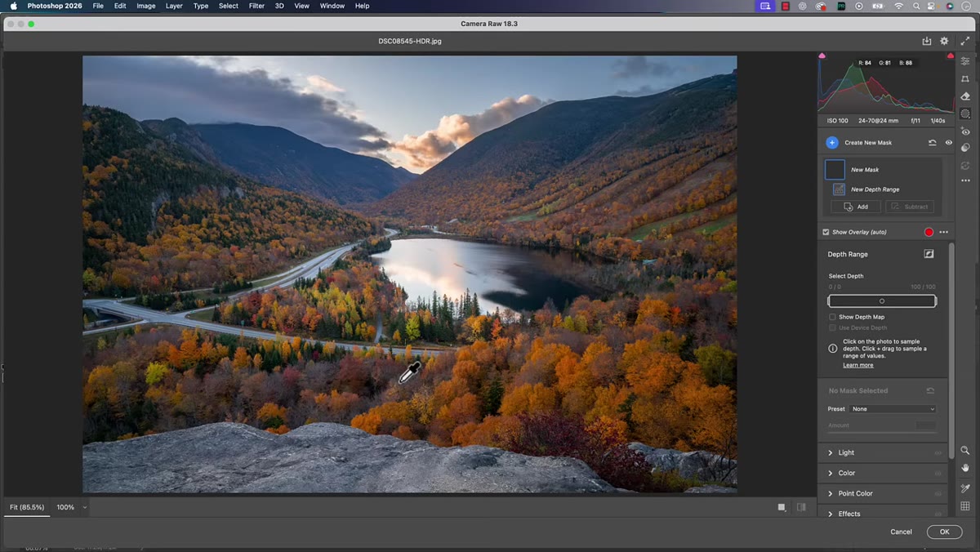Toggle Color panel visibility eye
The height and width of the screenshot is (552, 980).
938,473
